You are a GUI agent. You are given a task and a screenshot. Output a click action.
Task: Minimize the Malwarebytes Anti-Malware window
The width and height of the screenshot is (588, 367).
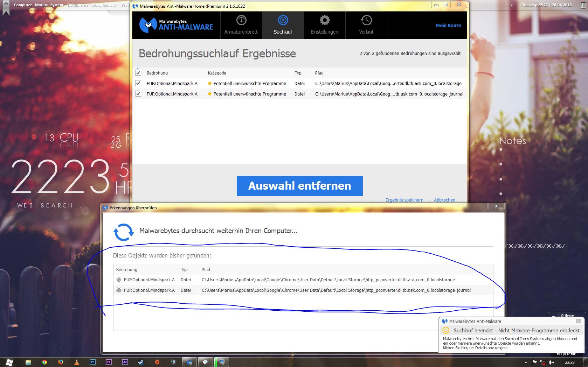[436, 5]
